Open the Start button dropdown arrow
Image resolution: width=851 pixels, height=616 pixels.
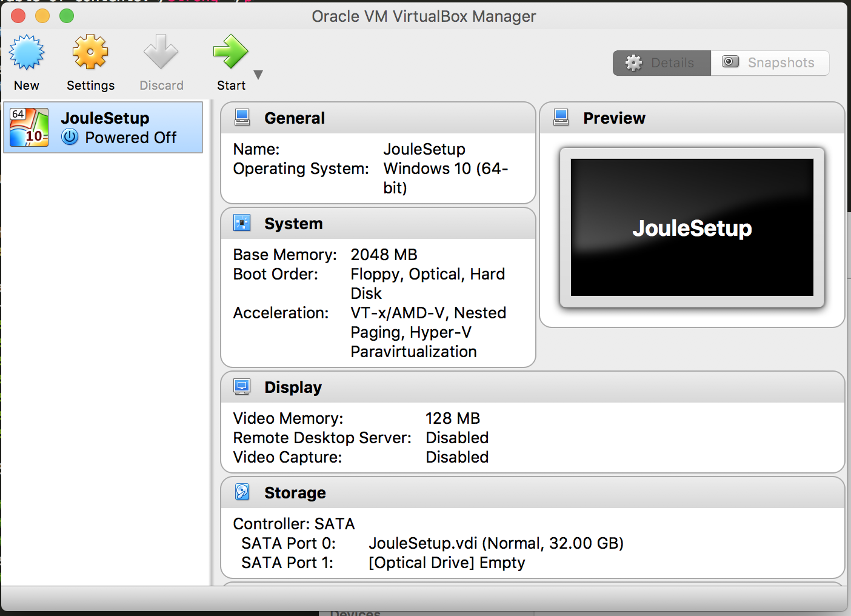click(258, 75)
